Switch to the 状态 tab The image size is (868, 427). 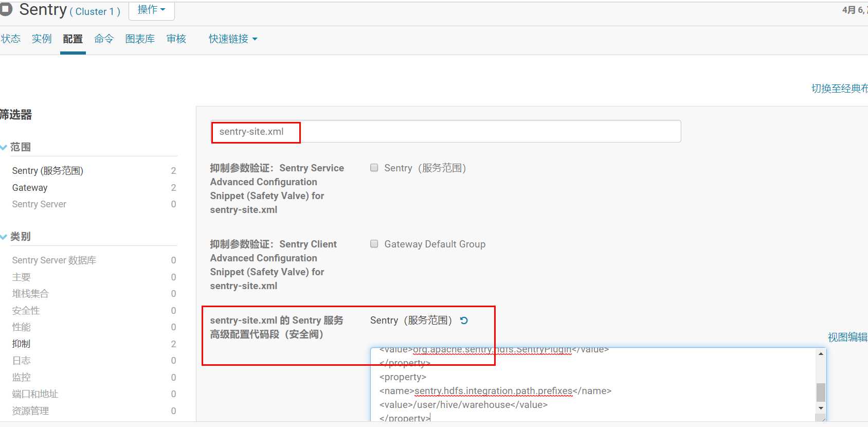click(11, 39)
